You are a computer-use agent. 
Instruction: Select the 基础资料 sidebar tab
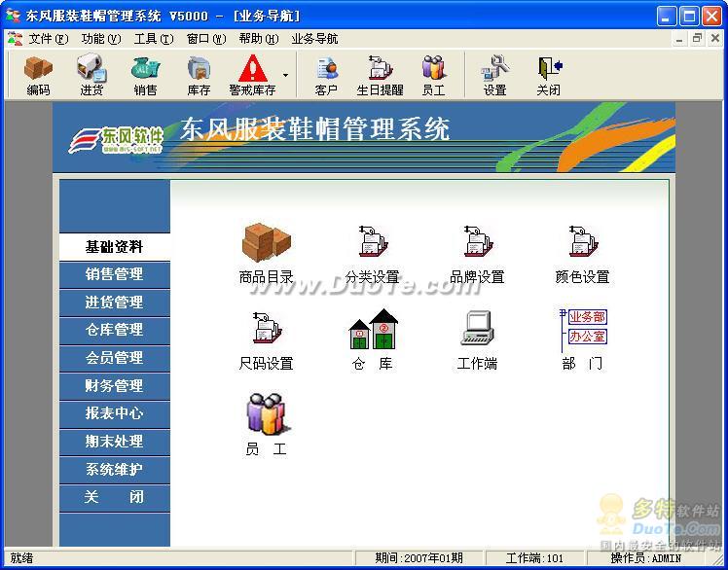115,247
